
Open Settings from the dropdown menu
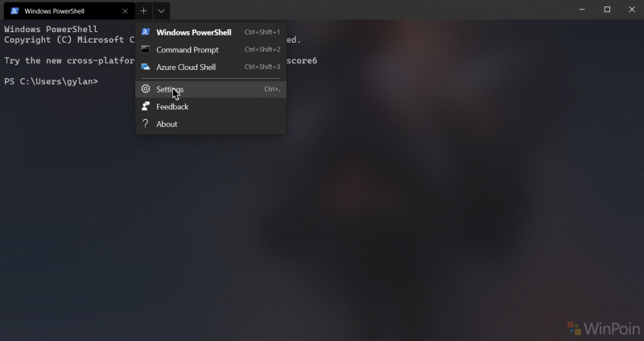point(211,89)
